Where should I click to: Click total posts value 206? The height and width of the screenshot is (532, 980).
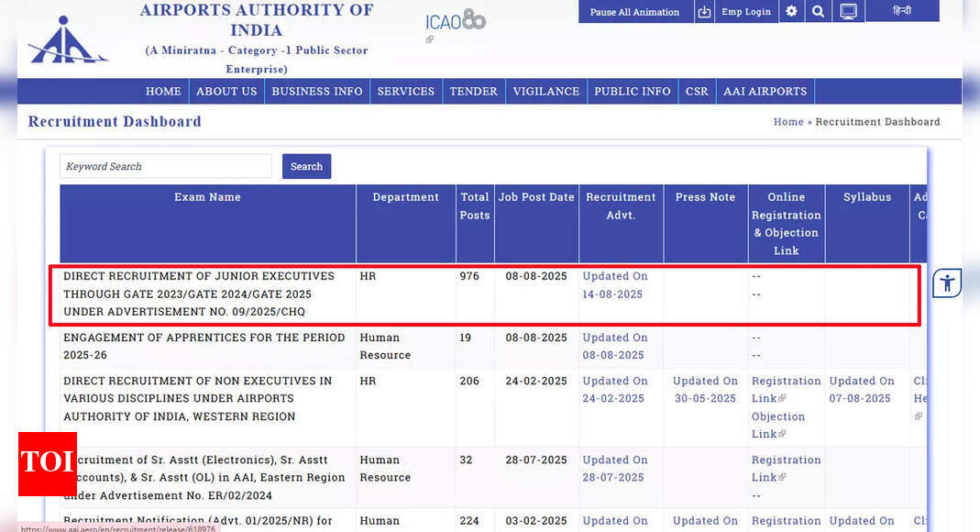point(469,381)
